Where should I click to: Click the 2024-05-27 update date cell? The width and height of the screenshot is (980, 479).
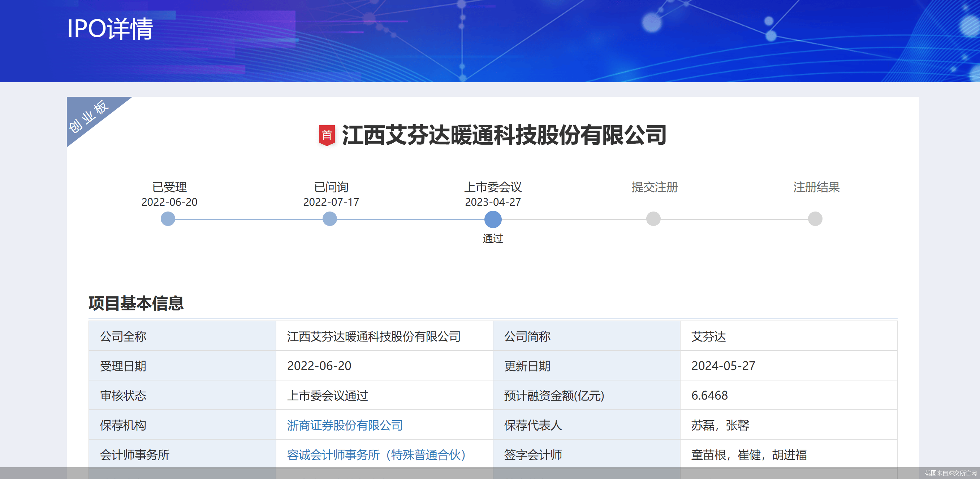point(723,366)
